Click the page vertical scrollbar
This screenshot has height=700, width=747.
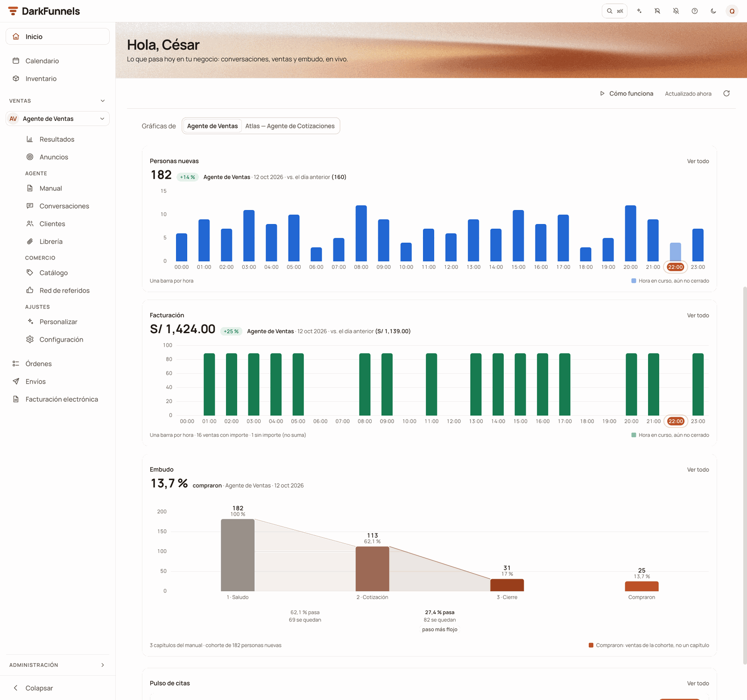(745, 475)
